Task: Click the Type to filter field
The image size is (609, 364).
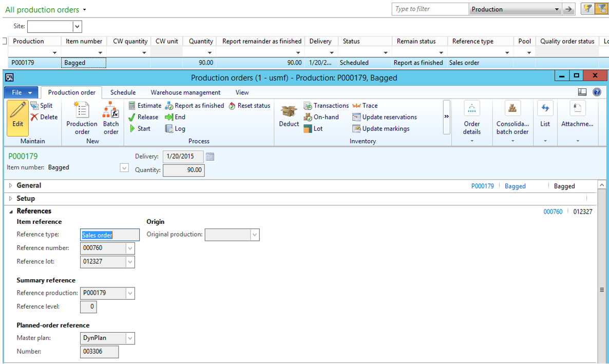Action: pyautogui.click(x=430, y=9)
